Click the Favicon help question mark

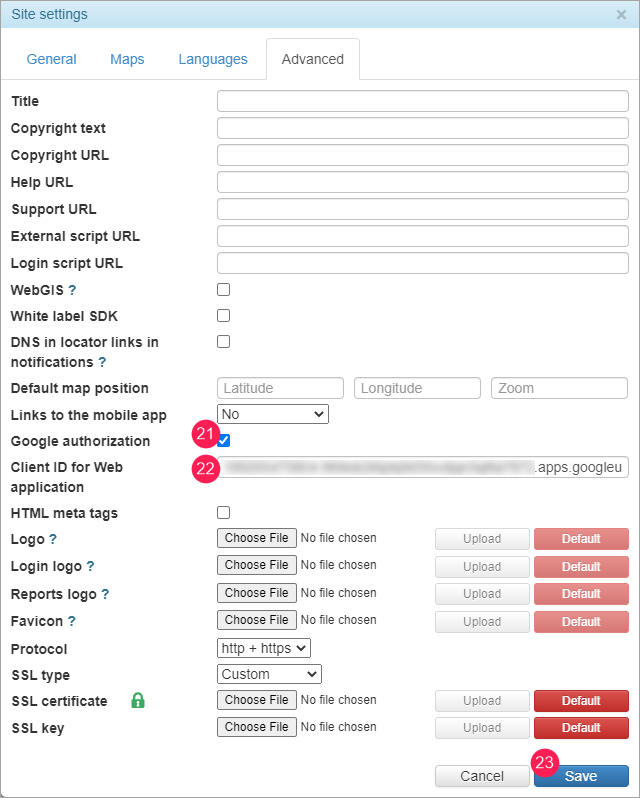(x=72, y=621)
